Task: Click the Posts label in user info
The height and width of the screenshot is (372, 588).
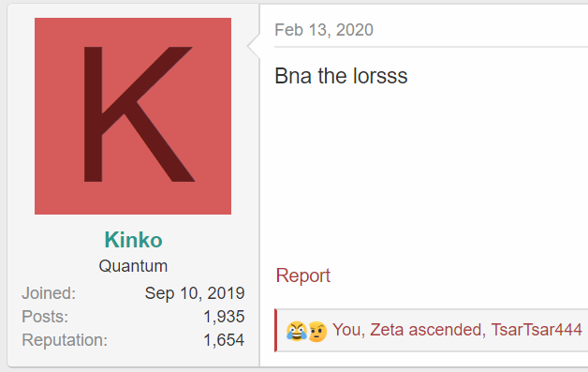Action: pos(45,317)
